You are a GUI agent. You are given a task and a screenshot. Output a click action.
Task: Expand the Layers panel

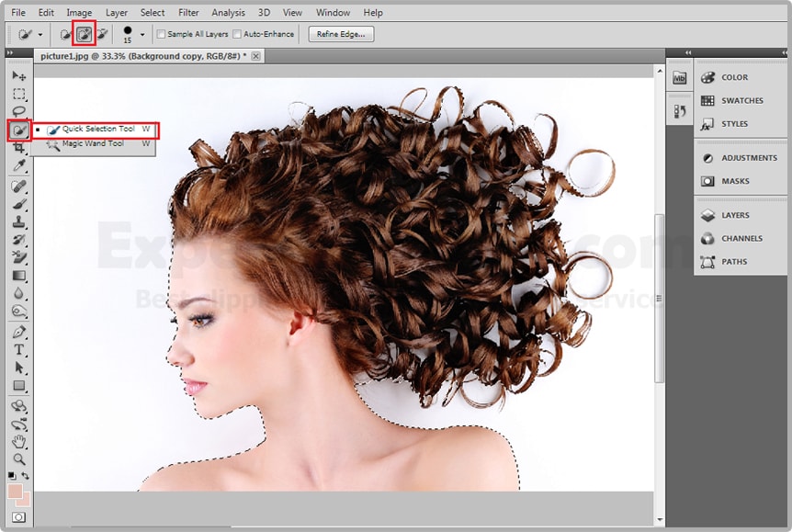coord(734,215)
